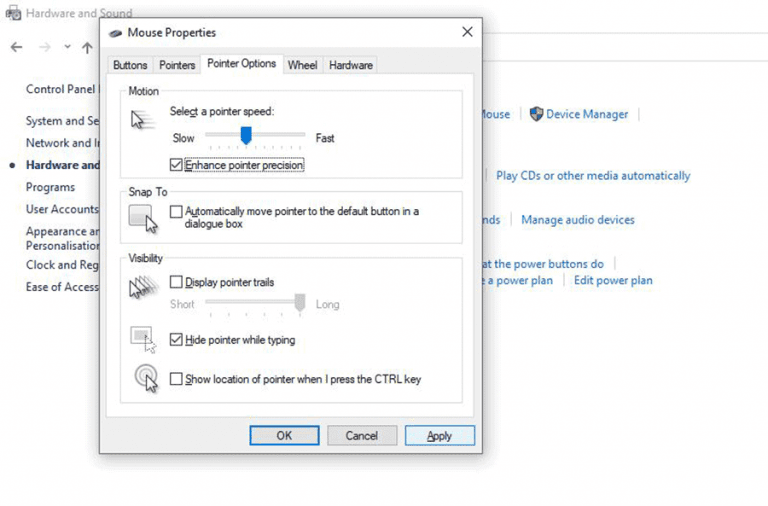Click the mouse icon in dialog title bar

(x=116, y=33)
